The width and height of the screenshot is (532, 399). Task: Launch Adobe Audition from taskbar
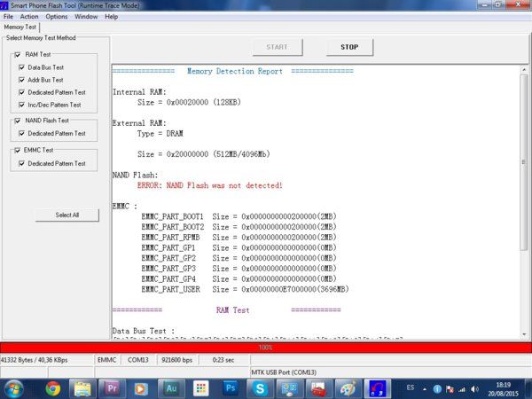(171, 388)
